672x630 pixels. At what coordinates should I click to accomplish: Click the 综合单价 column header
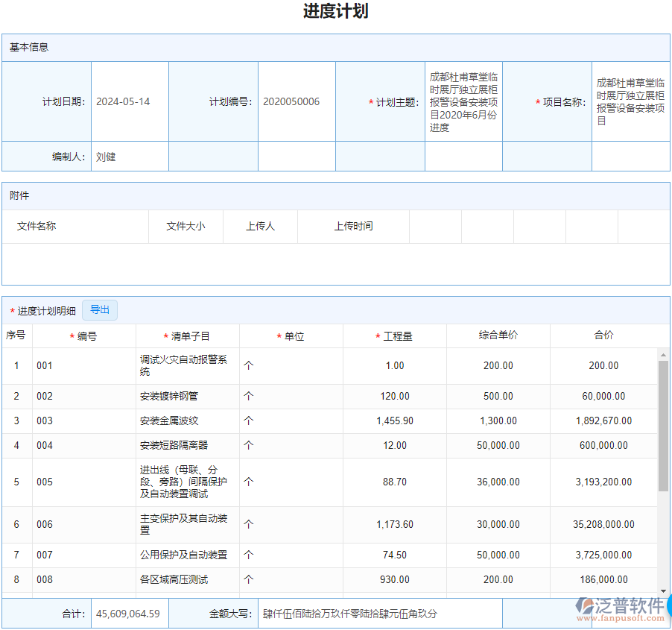[498, 336]
